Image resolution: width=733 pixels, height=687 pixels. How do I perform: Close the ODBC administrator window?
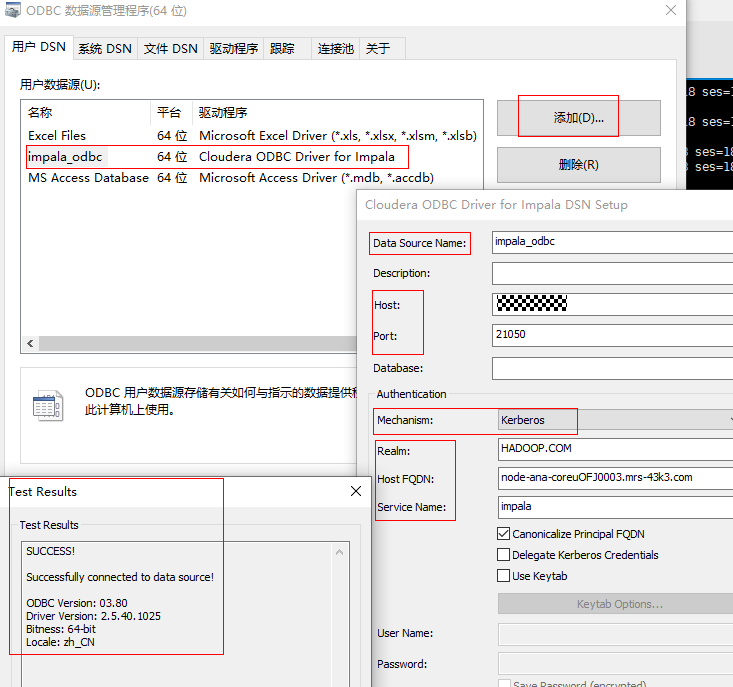[x=671, y=10]
